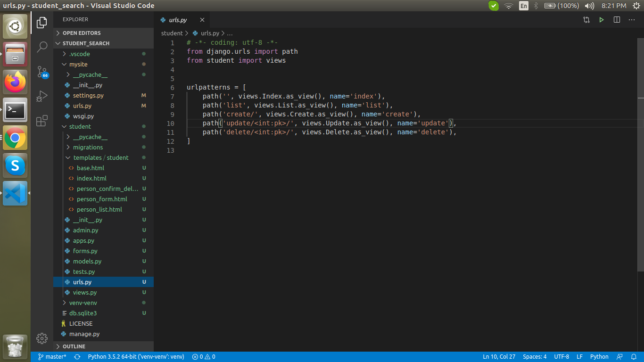Open the Search view in activity bar
Image resolution: width=644 pixels, height=362 pixels.
[x=42, y=47]
